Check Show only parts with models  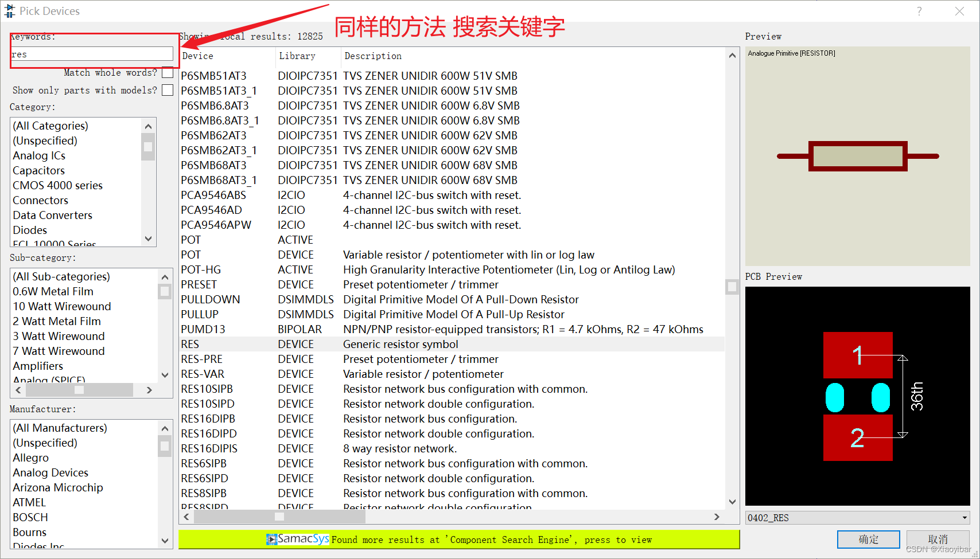point(167,89)
